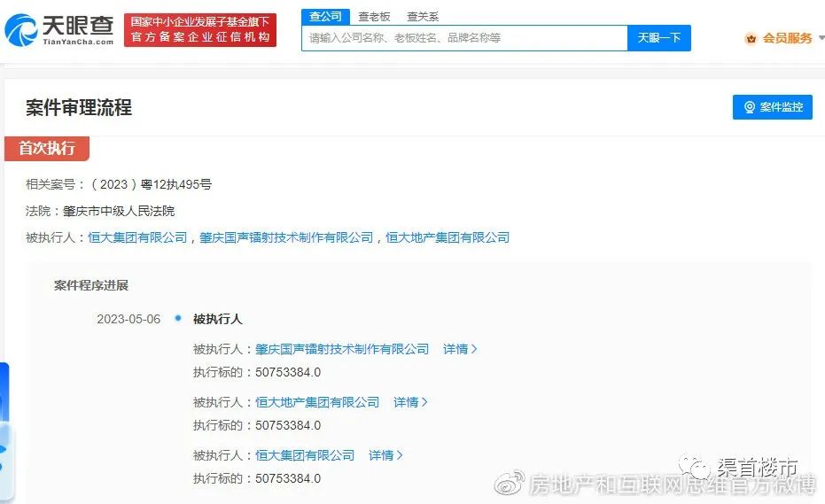Click the red 国家中小企业发展子基金 banner
Image resolution: width=825 pixels, height=504 pixels.
click(x=200, y=30)
